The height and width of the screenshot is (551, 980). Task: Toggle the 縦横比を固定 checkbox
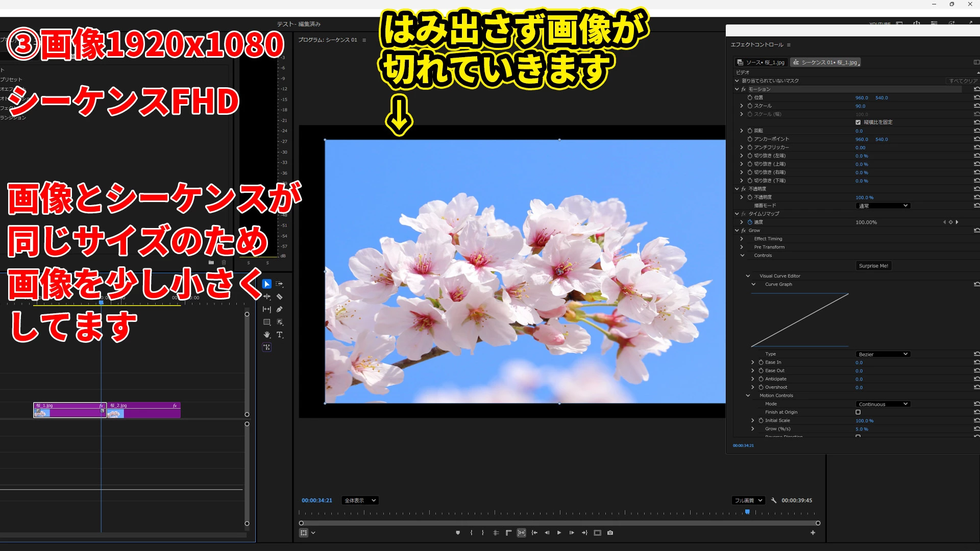(x=858, y=122)
